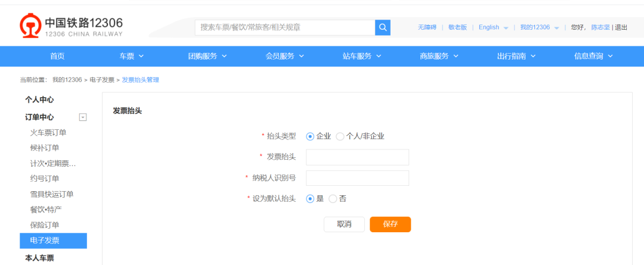Click the 电子发票 breadcrumb link

click(x=102, y=80)
